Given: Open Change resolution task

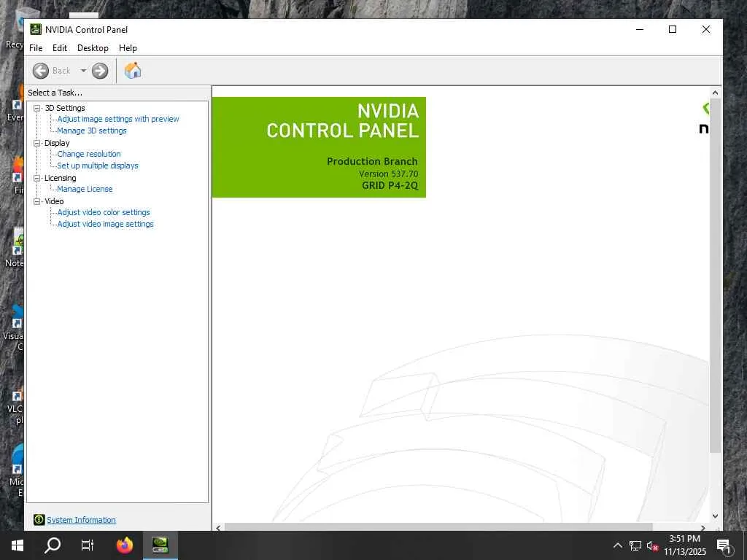Looking at the screenshot, I should click(89, 154).
